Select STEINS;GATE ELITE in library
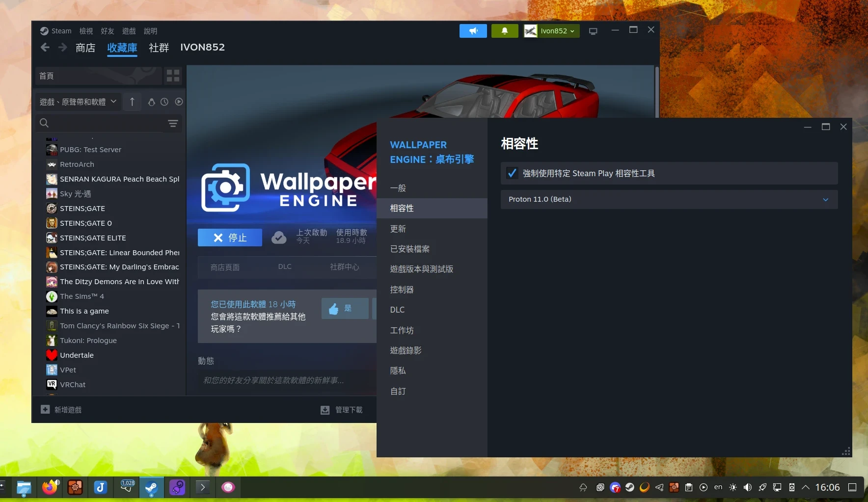The height and width of the screenshot is (502, 868). [93, 238]
